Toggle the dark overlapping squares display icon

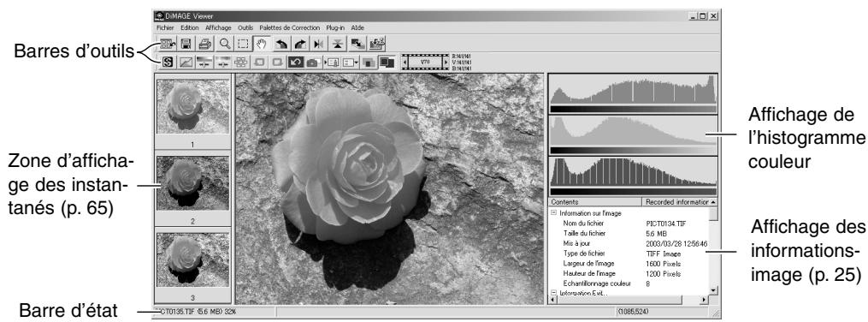[x=387, y=62]
